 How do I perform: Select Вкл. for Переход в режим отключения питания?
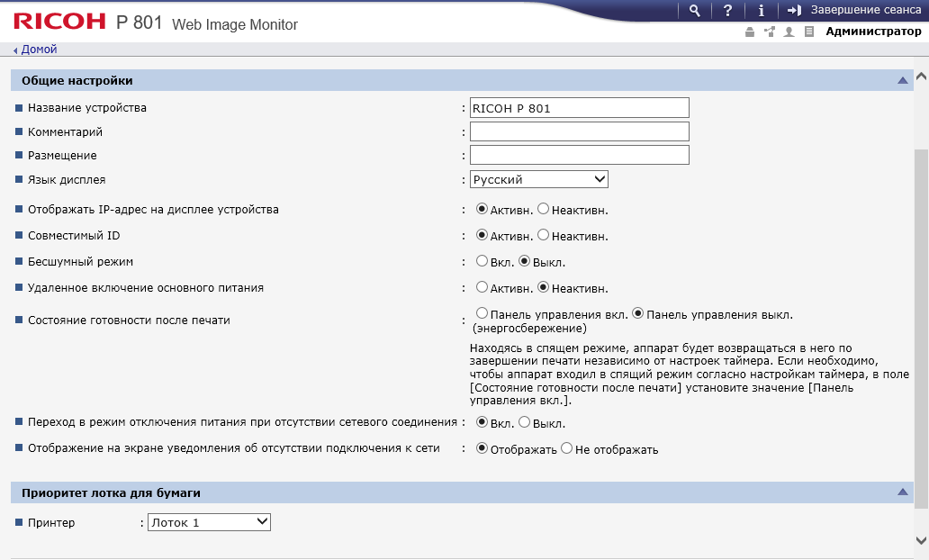point(482,422)
